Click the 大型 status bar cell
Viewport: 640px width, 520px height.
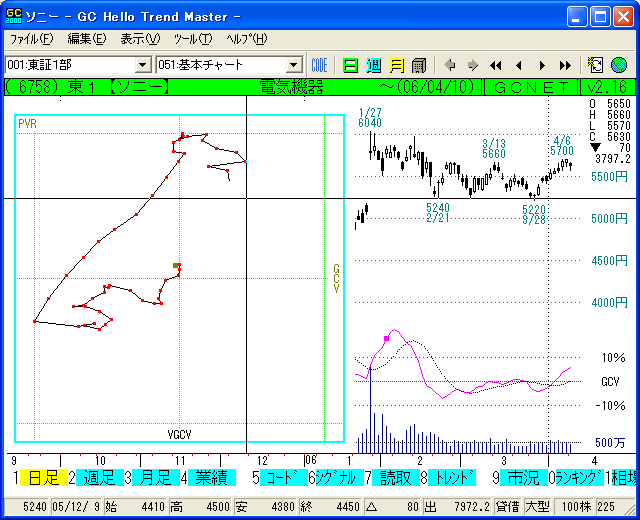538,507
